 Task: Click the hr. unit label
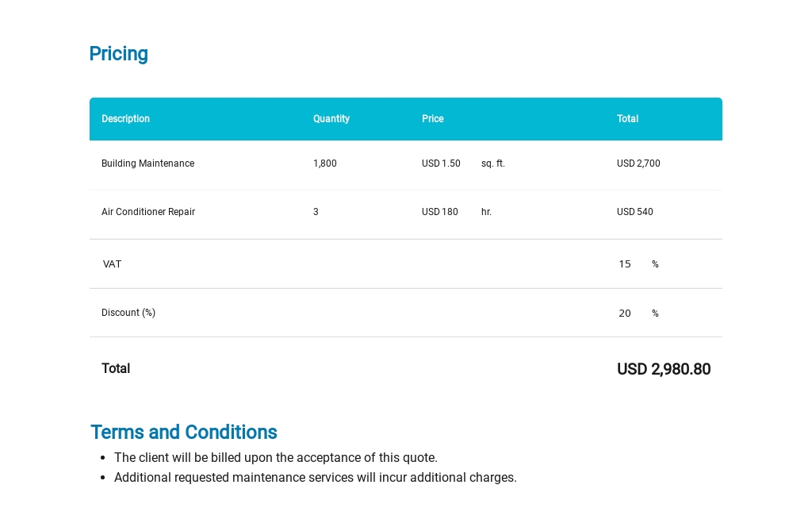click(x=486, y=212)
